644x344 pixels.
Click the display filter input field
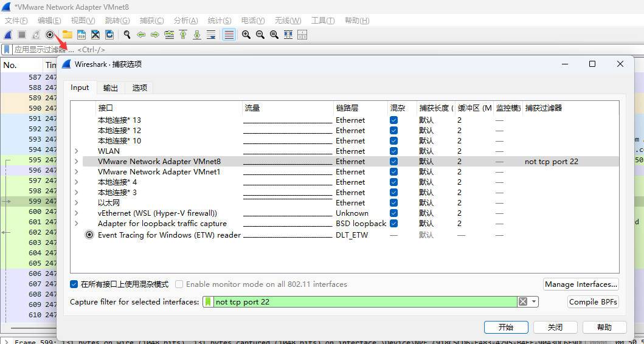click(x=327, y=50)
